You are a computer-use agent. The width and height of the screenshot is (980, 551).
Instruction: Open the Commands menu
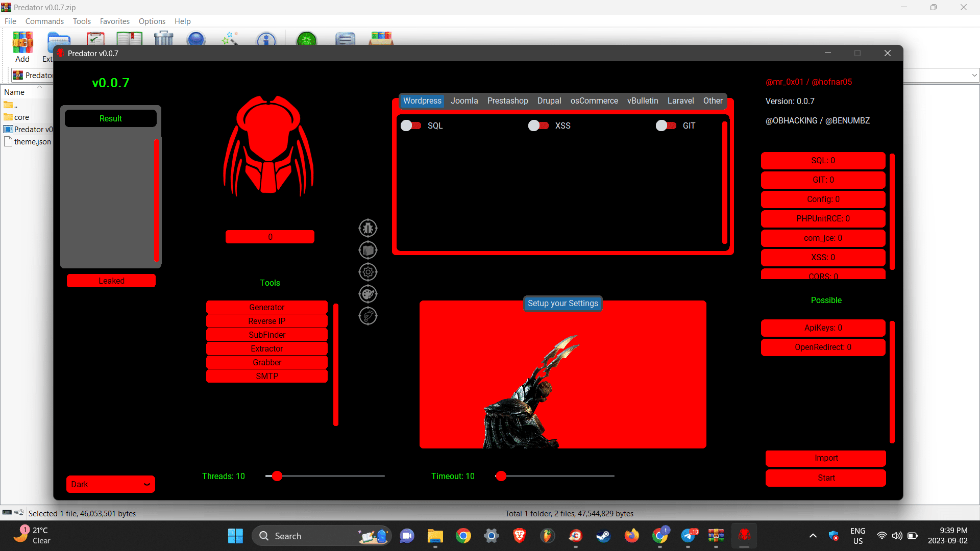pos(44,21)
